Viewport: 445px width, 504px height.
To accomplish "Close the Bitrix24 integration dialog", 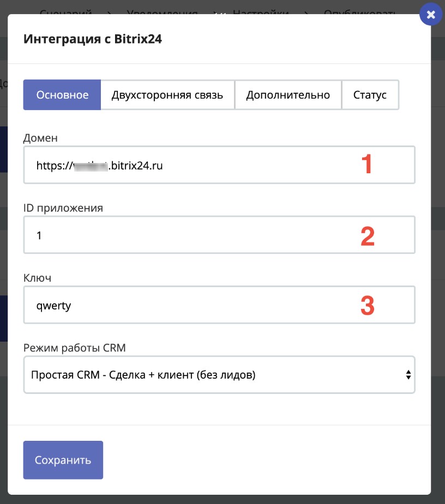I will (431, 15).
